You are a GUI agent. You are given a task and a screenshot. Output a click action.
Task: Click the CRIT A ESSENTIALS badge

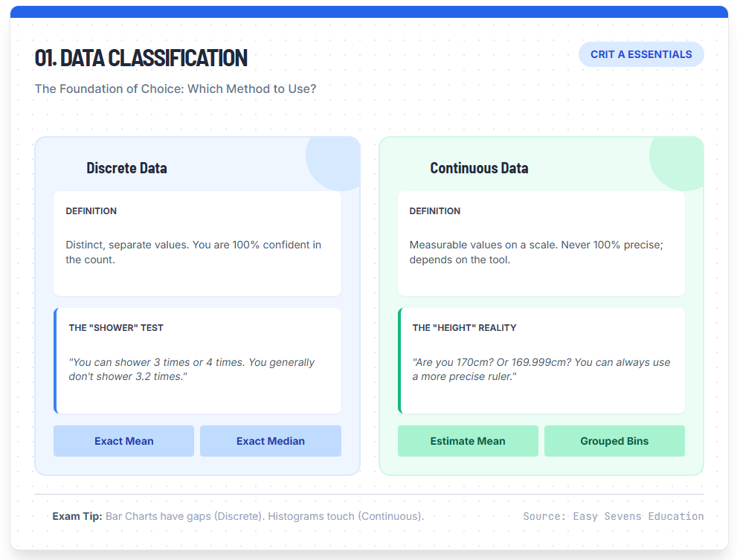click(640, 54)
